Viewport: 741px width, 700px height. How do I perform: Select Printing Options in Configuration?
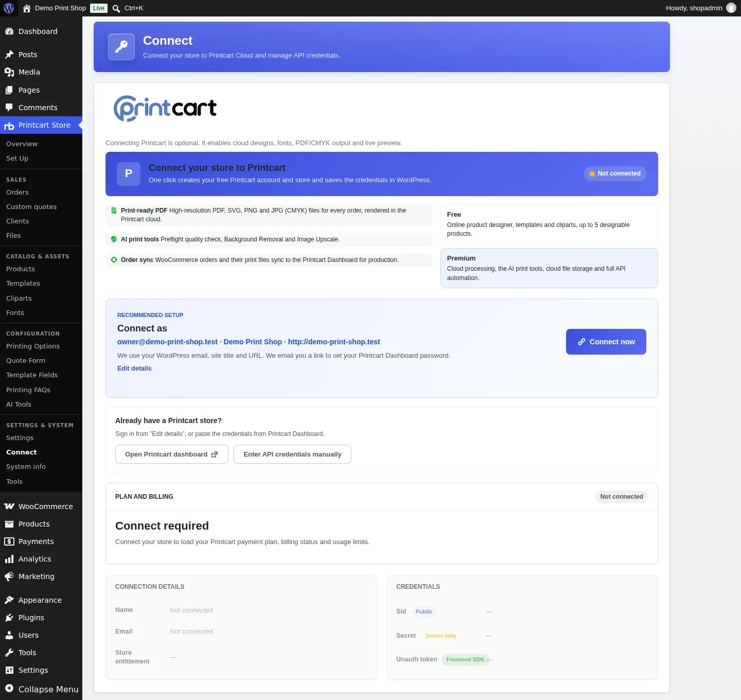click(33, 346)
